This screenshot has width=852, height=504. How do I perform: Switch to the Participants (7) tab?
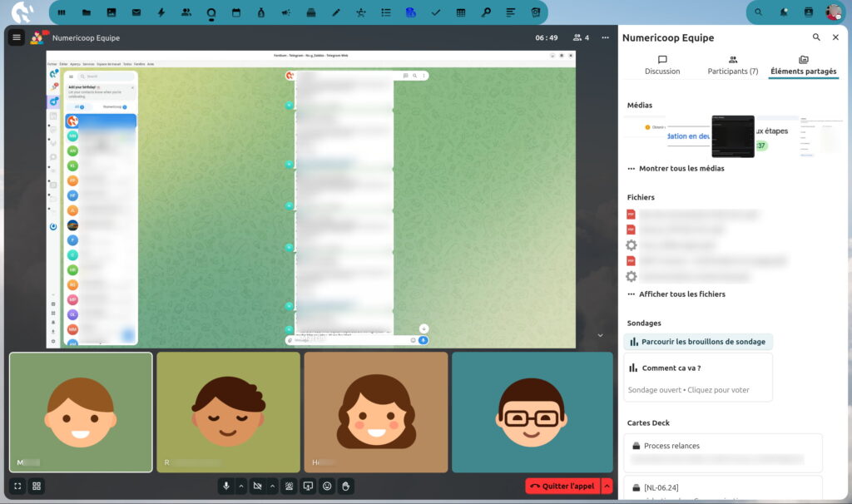(732, 65)
